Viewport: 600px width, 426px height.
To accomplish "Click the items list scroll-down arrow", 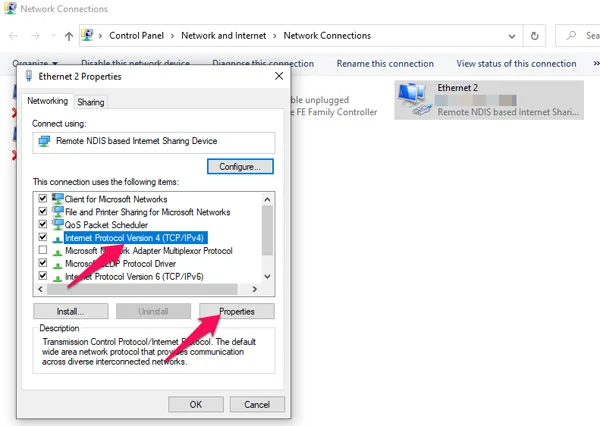I will (267, 276).
